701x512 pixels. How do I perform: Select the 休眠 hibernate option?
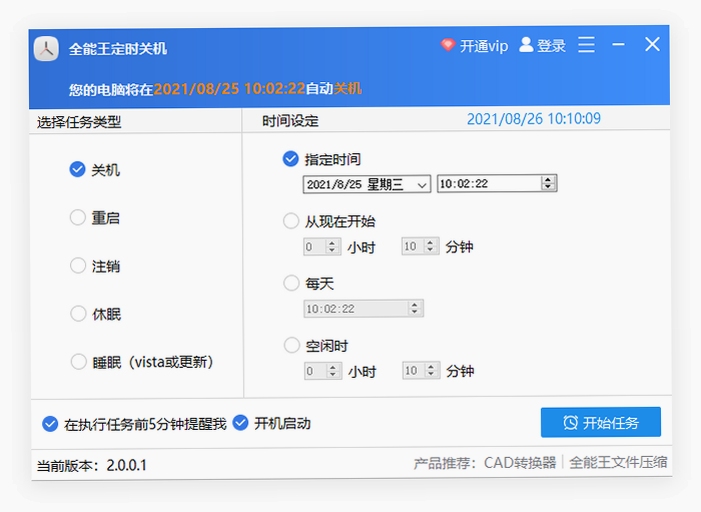click(x=78, y=313)
